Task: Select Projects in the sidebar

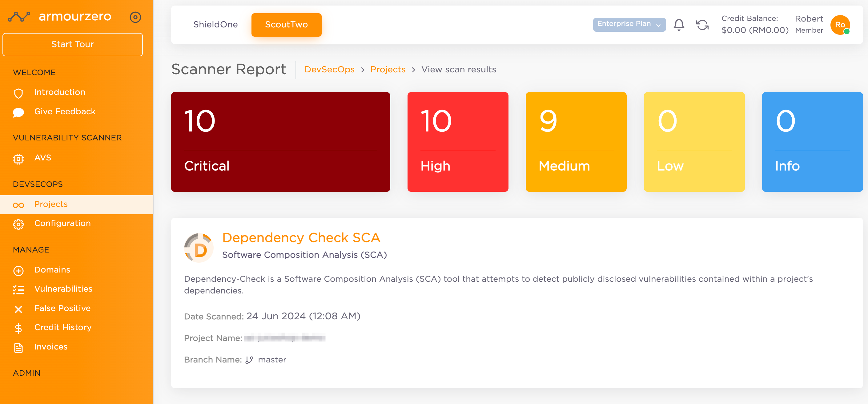Action: (x=77, y=204)
